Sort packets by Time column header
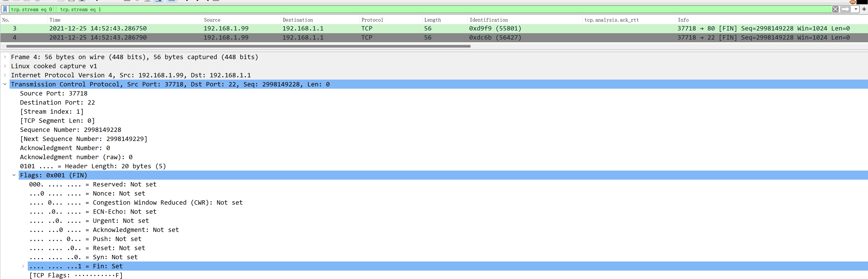The width and height of the screenshot is (868, 279). pyautogui.click(x=55, y=20)
